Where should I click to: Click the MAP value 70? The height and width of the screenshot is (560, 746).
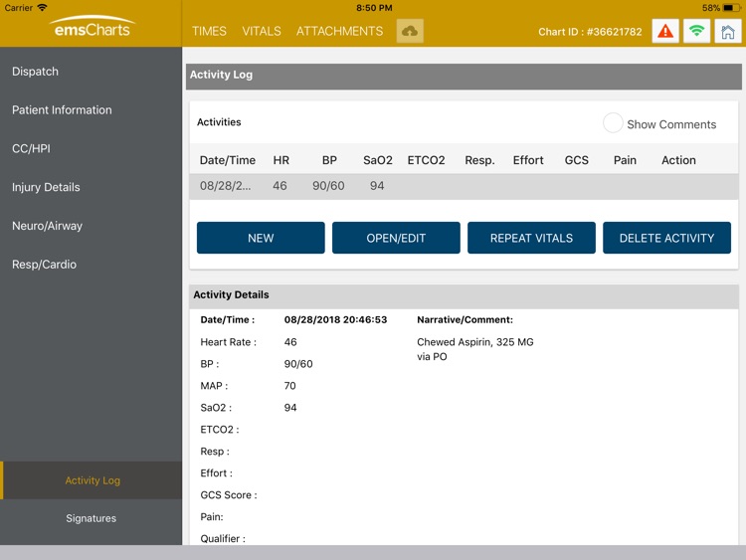(289, 386)
